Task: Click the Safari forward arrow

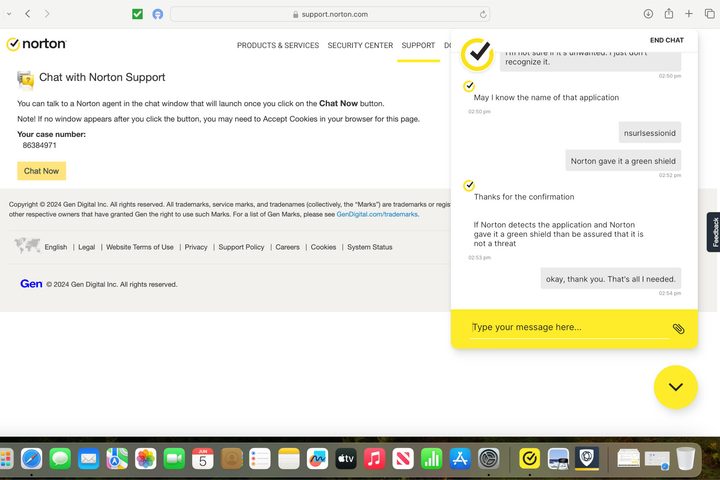Action: (47, 14)
